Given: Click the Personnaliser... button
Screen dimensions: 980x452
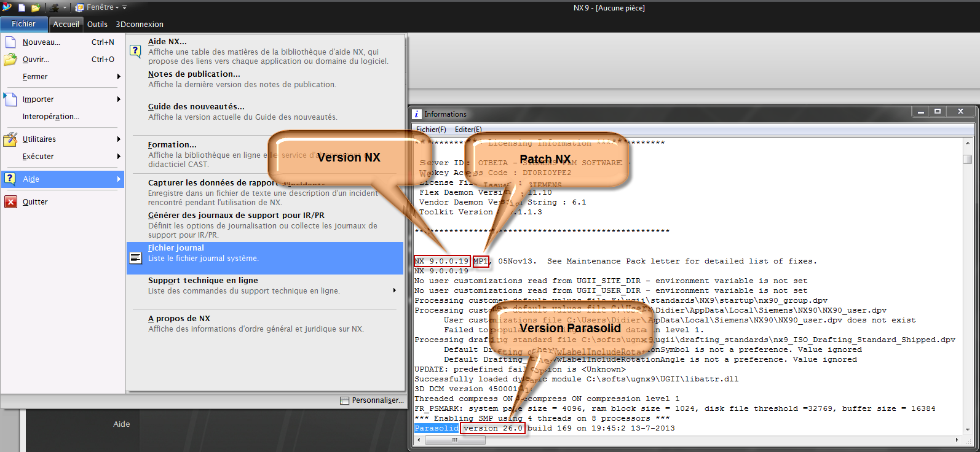Looking at the screenshot, I should coord(373,400).
